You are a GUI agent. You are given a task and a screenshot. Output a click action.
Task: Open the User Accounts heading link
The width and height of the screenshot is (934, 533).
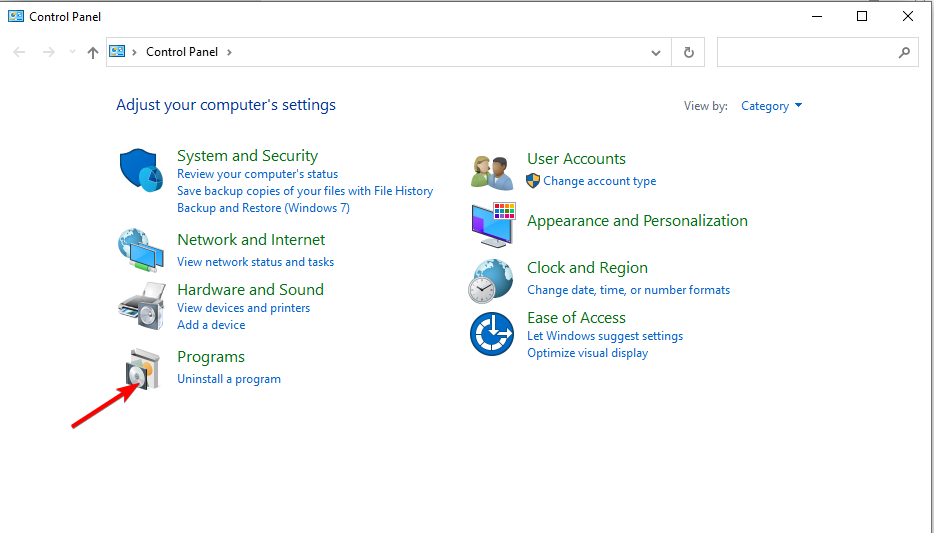[576, 159]
